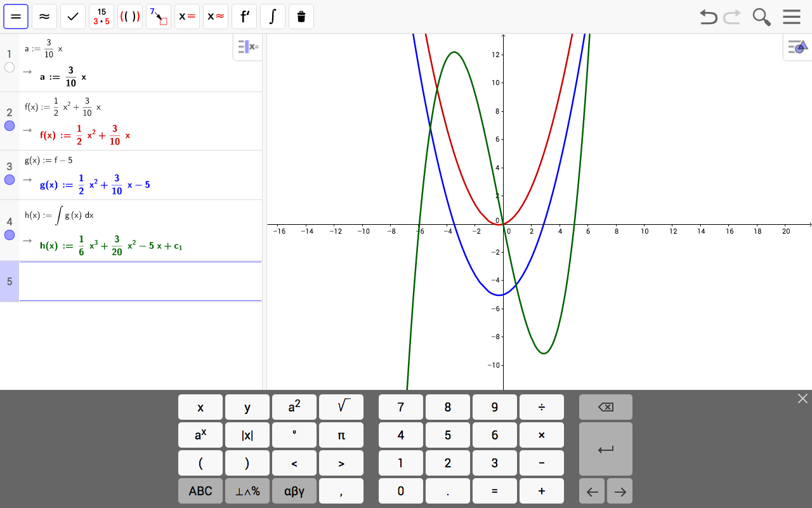Select the Integral tool

pos(273,17)
